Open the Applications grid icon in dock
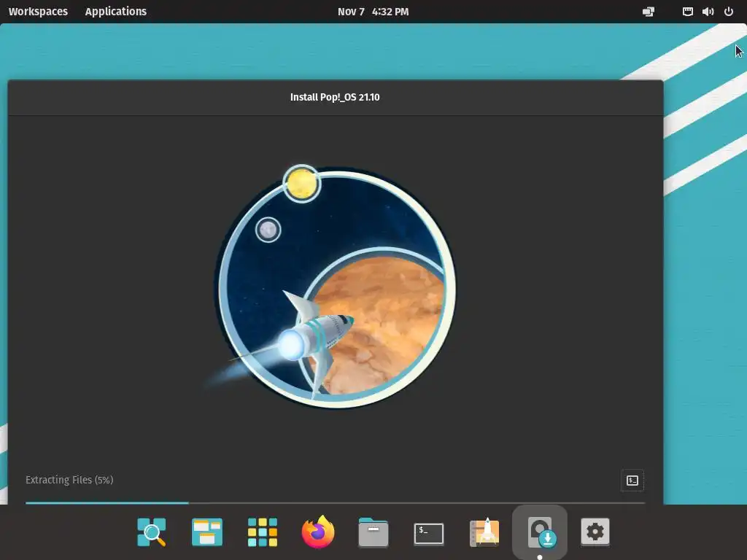 [x=263, y=532]
